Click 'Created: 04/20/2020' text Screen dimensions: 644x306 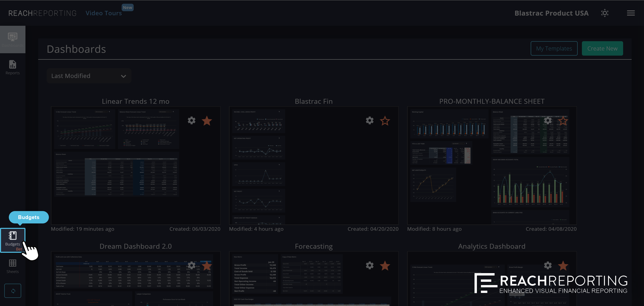click(373, 229)
